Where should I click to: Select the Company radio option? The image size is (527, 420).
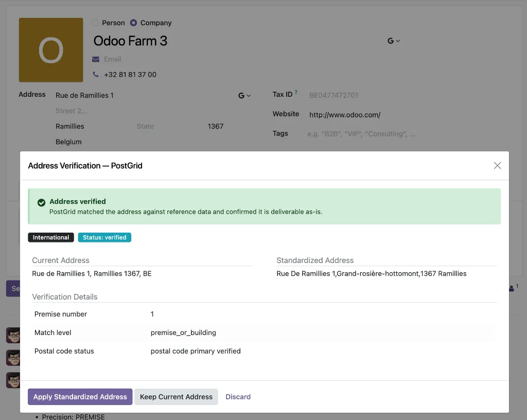pos(133,23)
